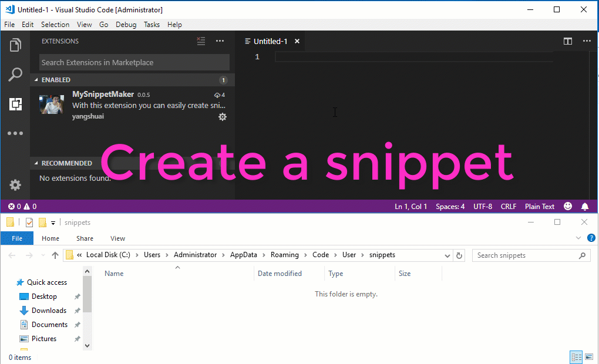Go up one folder level

pyautogui.click(x=55, y=255)
